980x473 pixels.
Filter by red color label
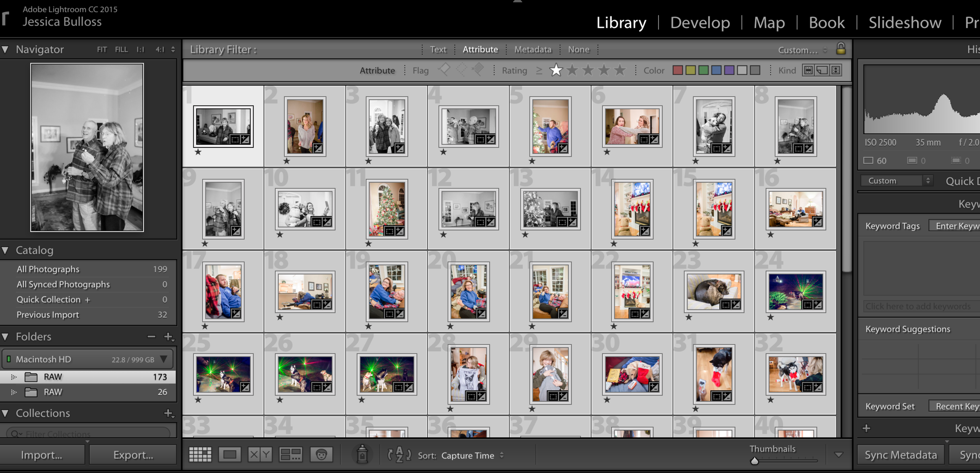pos(678,70)
